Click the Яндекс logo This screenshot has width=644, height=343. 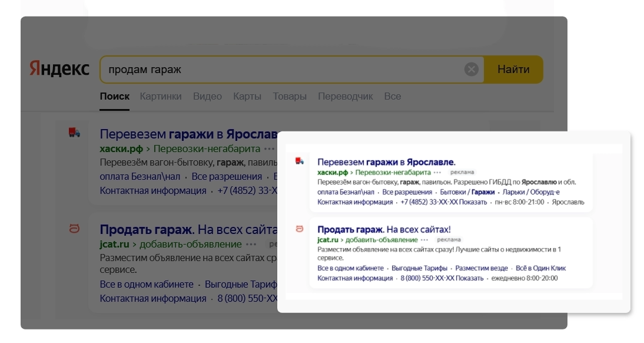(x=59, y=70)
